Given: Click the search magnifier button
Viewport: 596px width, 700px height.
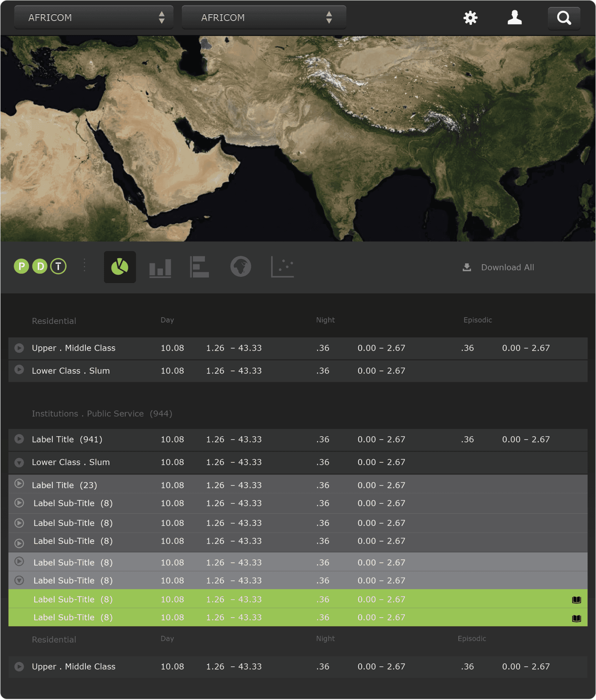Looking at the screenshot, I should (564, 18).
